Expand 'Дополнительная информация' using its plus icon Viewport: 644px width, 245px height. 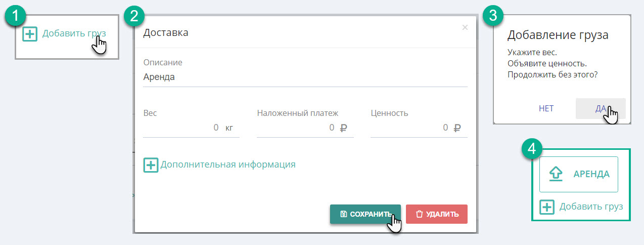tap(151, 165)
